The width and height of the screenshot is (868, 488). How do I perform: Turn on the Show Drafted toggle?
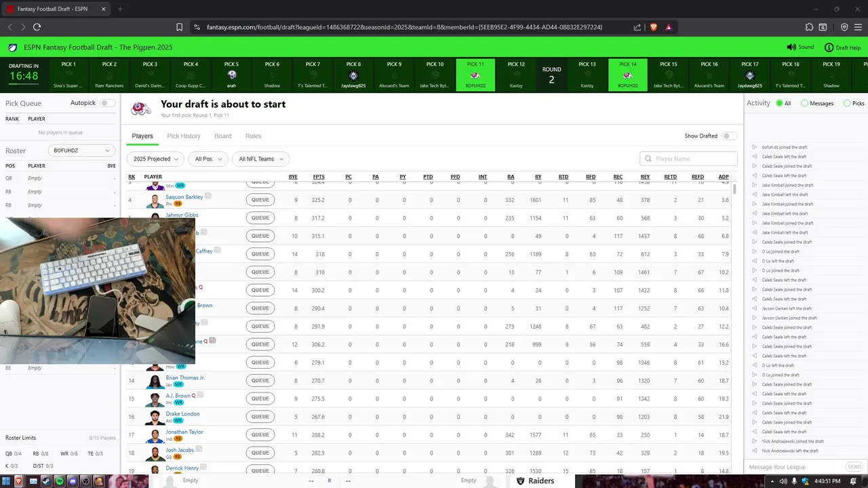tap(729, 136)
